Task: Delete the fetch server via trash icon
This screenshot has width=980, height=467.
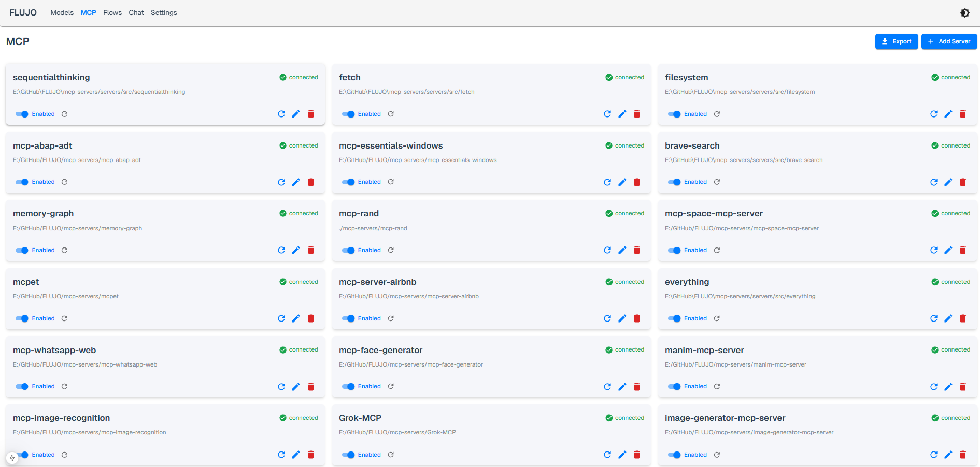Action: pyautogui.click(x=637, y=114)
